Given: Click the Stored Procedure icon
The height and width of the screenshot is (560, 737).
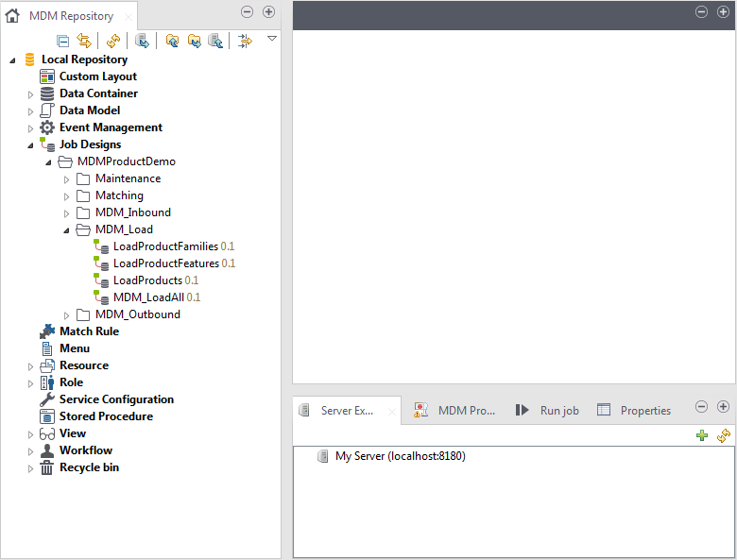Looking at the screenshot, I should click(47, 416).
